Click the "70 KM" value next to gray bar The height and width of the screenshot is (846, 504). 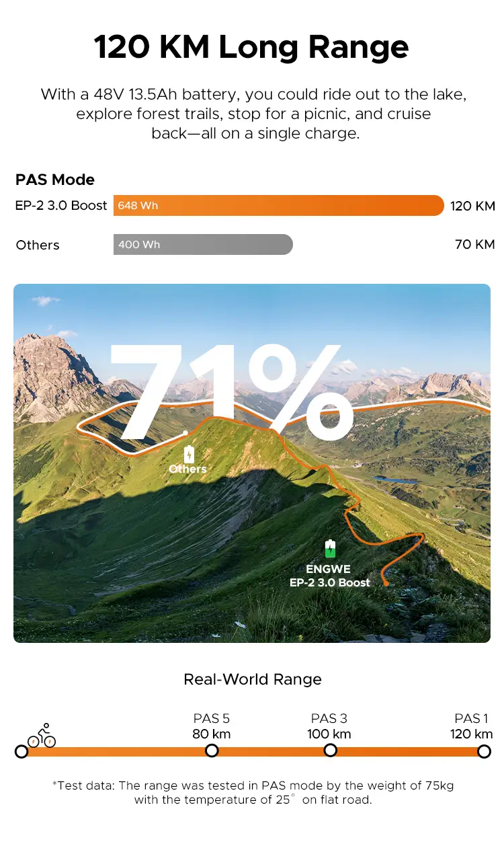[x=474, y=244]
